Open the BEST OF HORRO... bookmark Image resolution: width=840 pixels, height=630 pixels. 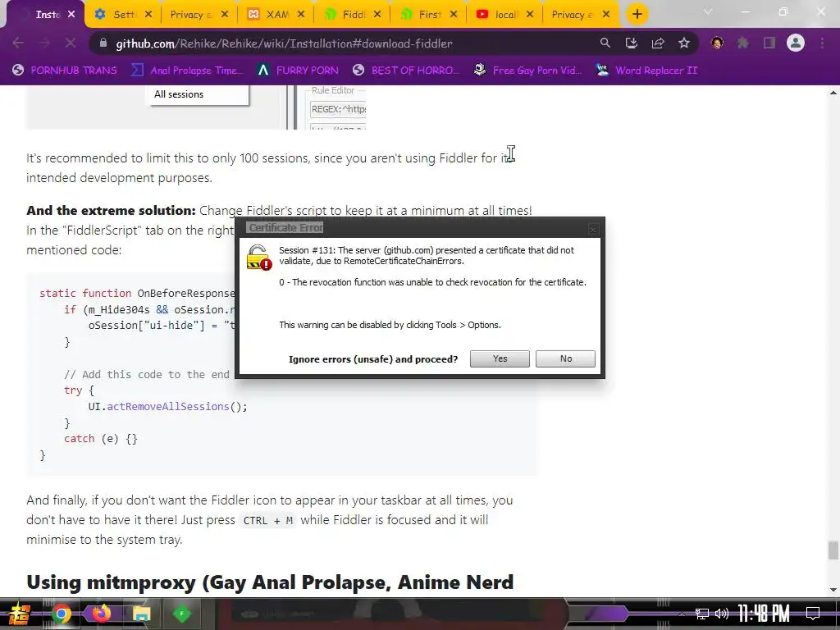pyautogui.click(x=406, y=71)
